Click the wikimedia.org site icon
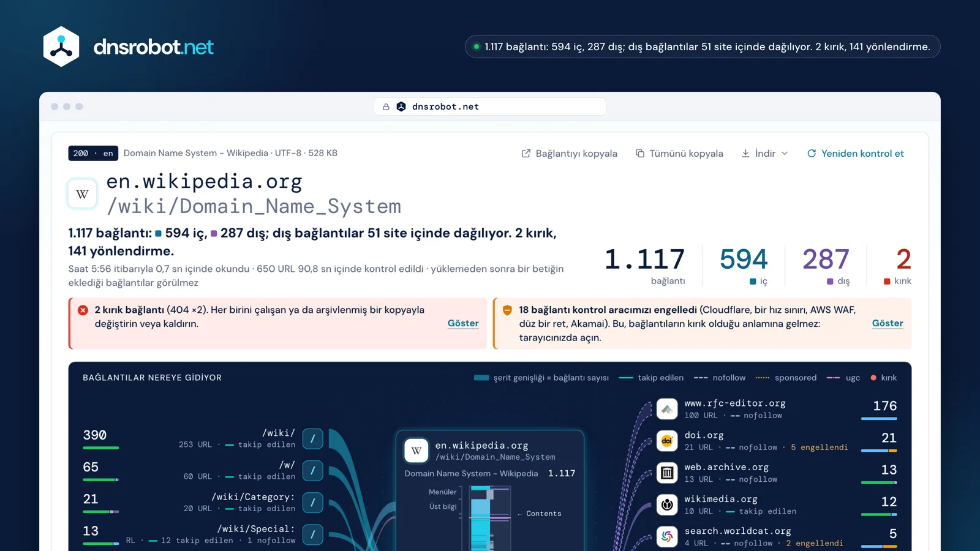 pos(667,504)
